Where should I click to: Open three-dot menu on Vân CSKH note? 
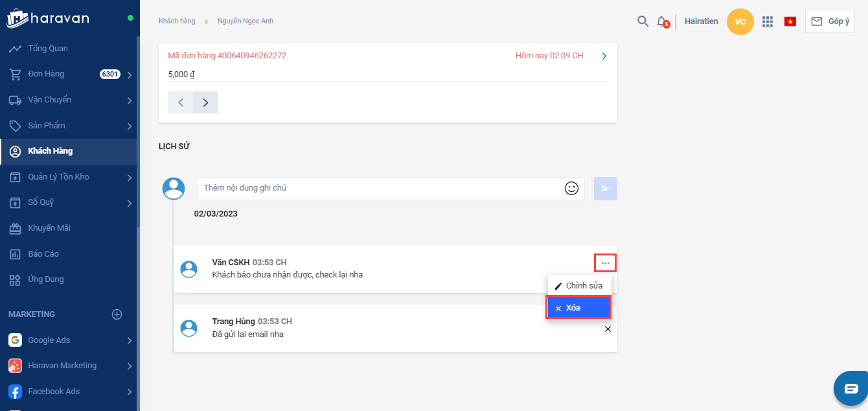606,263
